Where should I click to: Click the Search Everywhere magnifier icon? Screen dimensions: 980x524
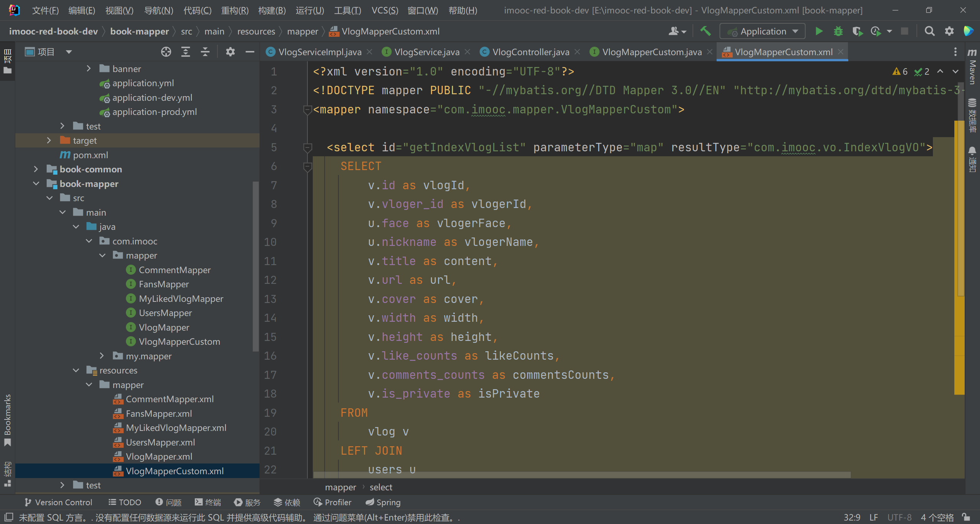pyautogui.click(x=929, y=31)
